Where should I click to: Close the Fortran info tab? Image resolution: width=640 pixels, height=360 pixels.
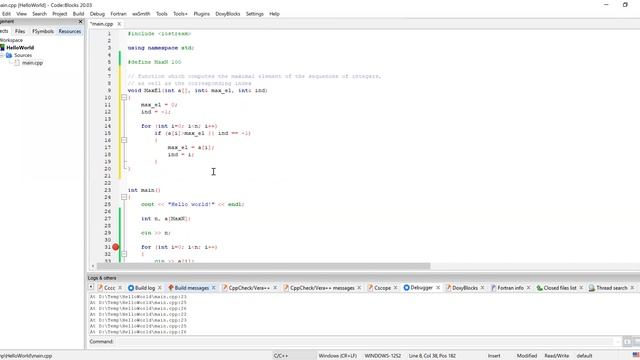(529, 288)
